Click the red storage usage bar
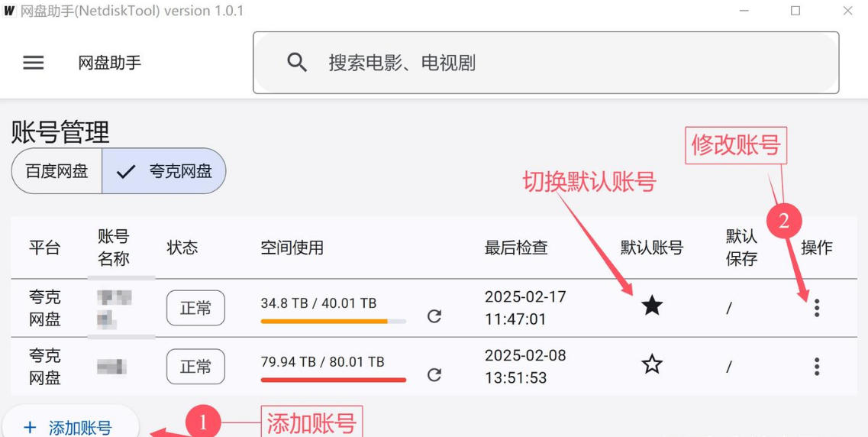868x437 pixels. [334, 380]
